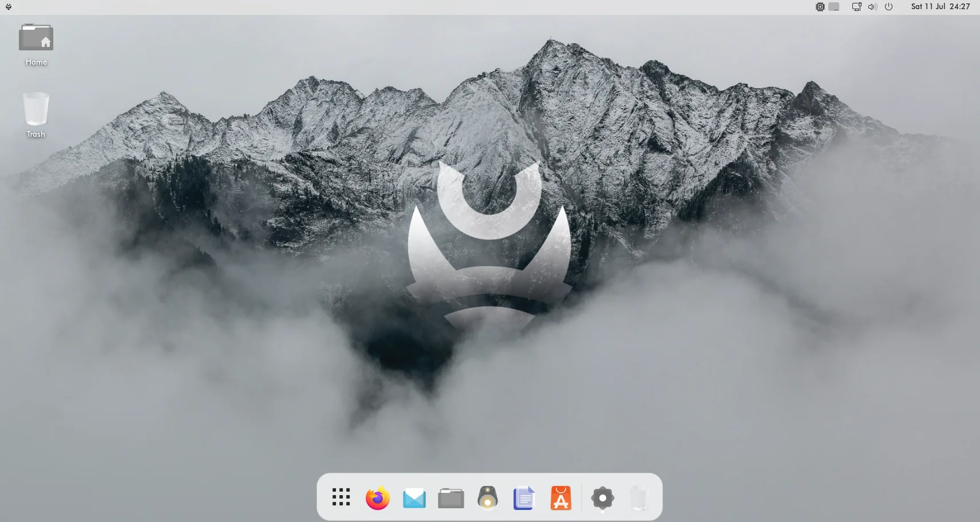Open the mail client in the dock
This screenshot has height=522, width=980.
[x=414, y=499]
